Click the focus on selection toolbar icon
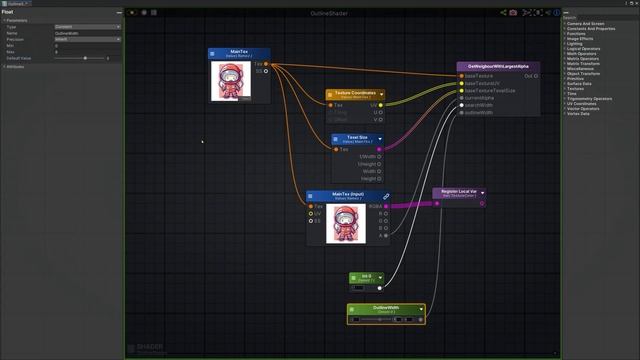This screenshot has height=360, width=640. click(x=538, y=13)
